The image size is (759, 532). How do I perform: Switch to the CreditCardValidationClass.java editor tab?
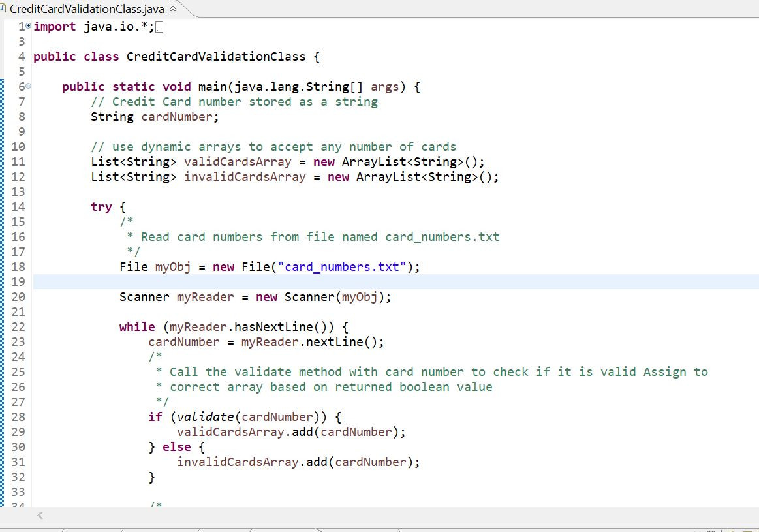(x=86, y=8)
